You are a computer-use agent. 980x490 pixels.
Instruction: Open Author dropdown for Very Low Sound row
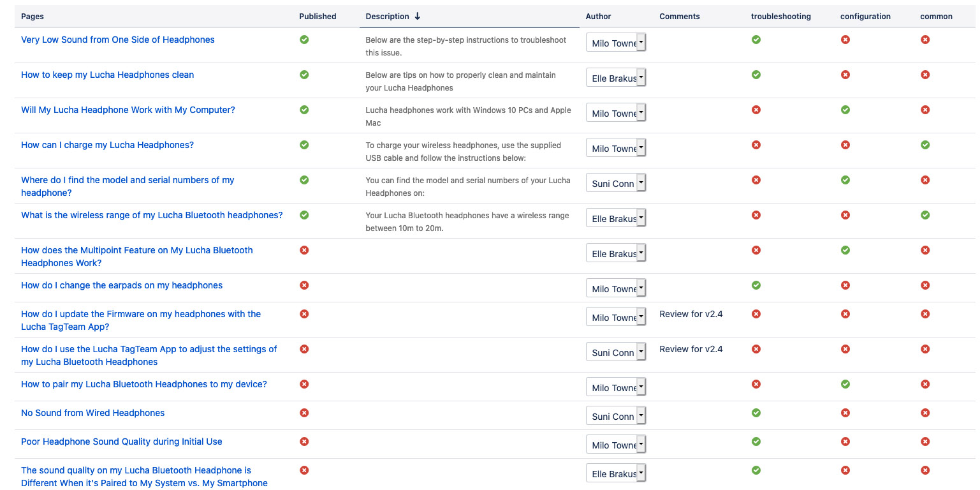point(616,43)
